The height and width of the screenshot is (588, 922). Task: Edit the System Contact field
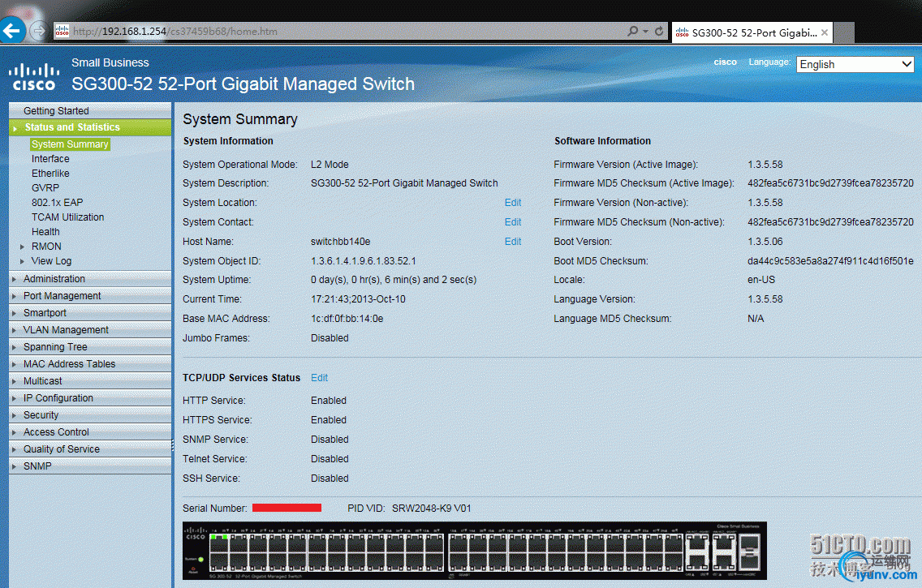pyautogui.click(x=513, y=222)
